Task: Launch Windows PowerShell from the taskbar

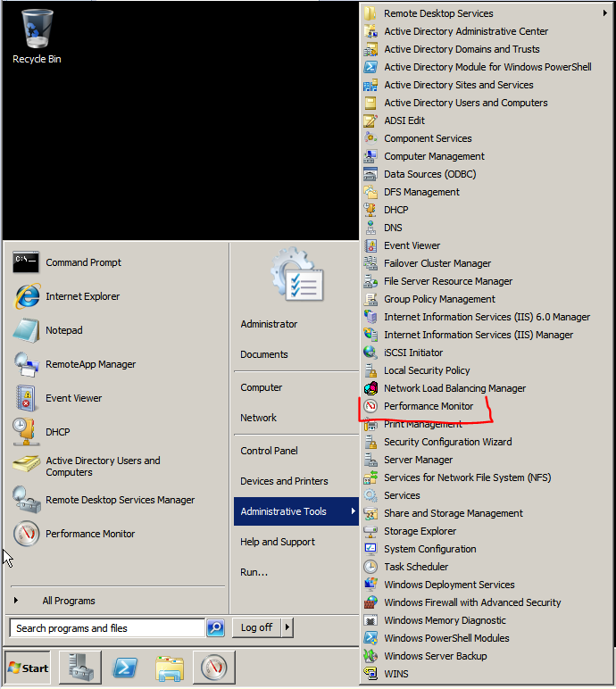Action: tap(125, 668)
